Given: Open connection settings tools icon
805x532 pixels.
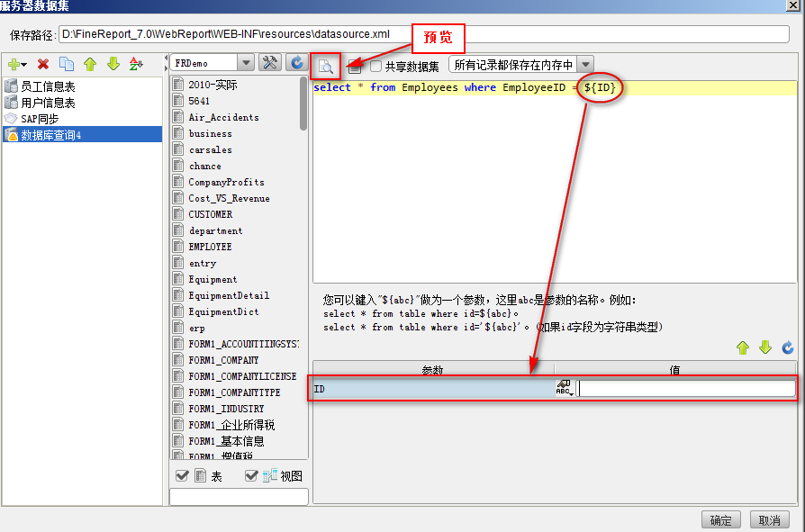Looking at the screenshot, I should point(270,63).
